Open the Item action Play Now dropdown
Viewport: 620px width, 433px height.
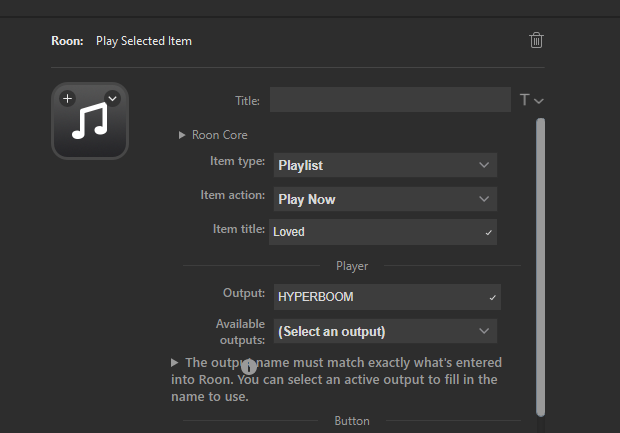385,199
